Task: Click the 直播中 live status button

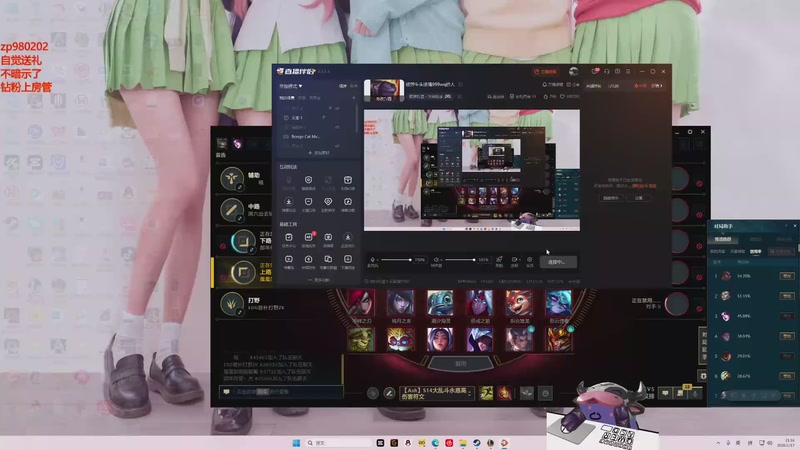Action: point(558,262)
